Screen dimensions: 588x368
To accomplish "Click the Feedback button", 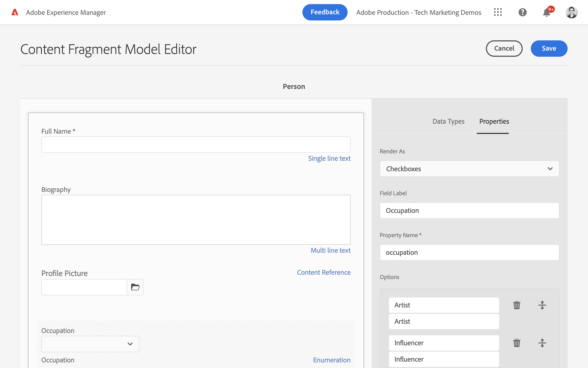I will (x=325, y=12).
